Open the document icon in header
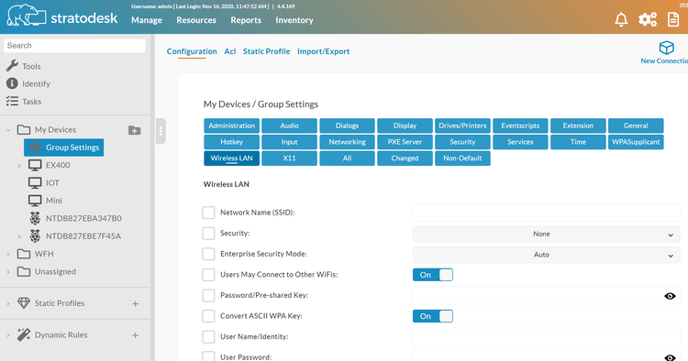The height and width of the screenshot is (361, 688). (673, 20)
